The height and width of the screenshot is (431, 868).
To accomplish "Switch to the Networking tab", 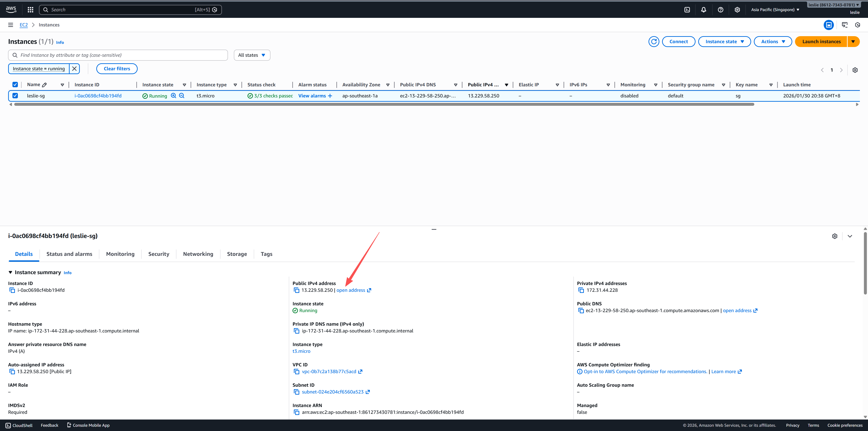I will [x=198, y=254].
